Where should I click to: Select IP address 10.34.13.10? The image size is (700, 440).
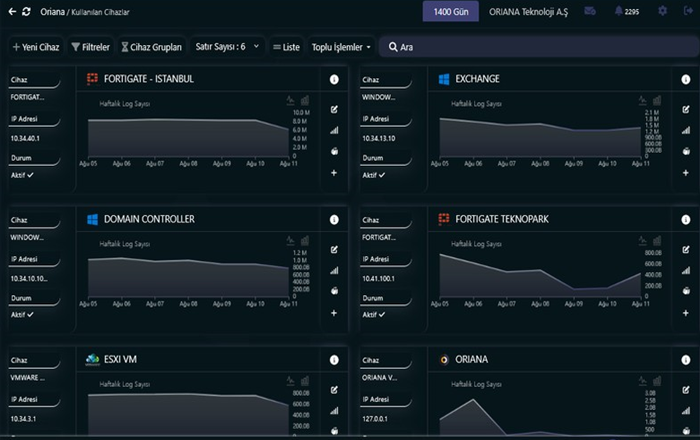379,138
